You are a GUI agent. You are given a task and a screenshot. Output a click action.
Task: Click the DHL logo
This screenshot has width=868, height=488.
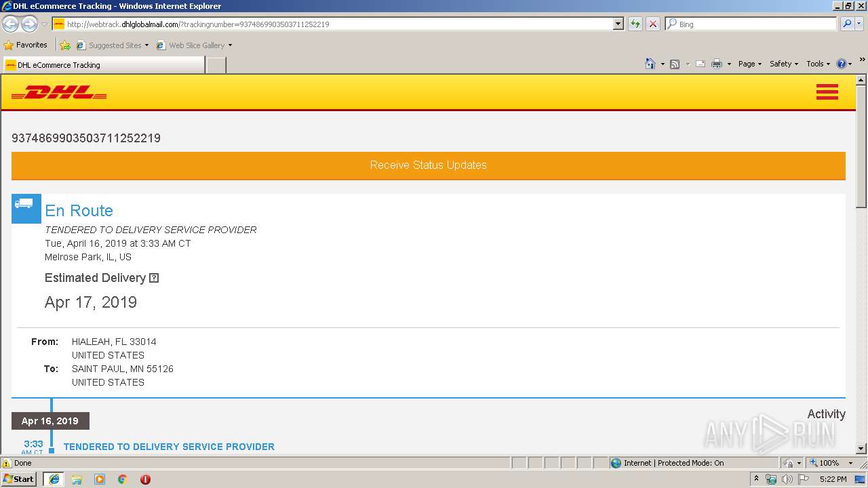coord(59,92)
